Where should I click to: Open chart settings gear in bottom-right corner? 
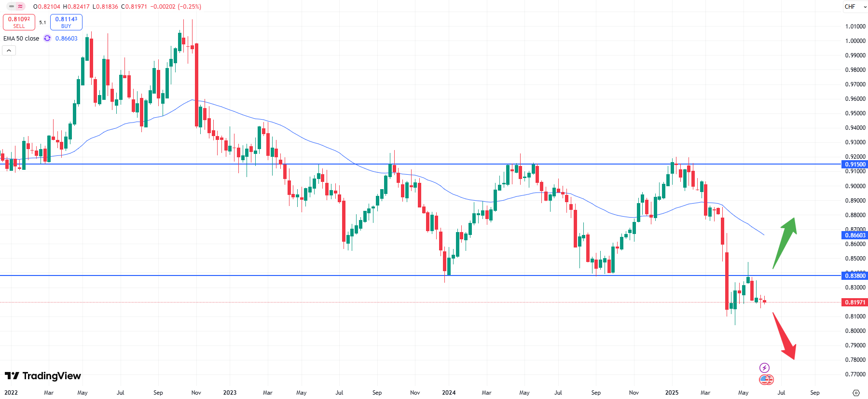(x=856, y=393)
